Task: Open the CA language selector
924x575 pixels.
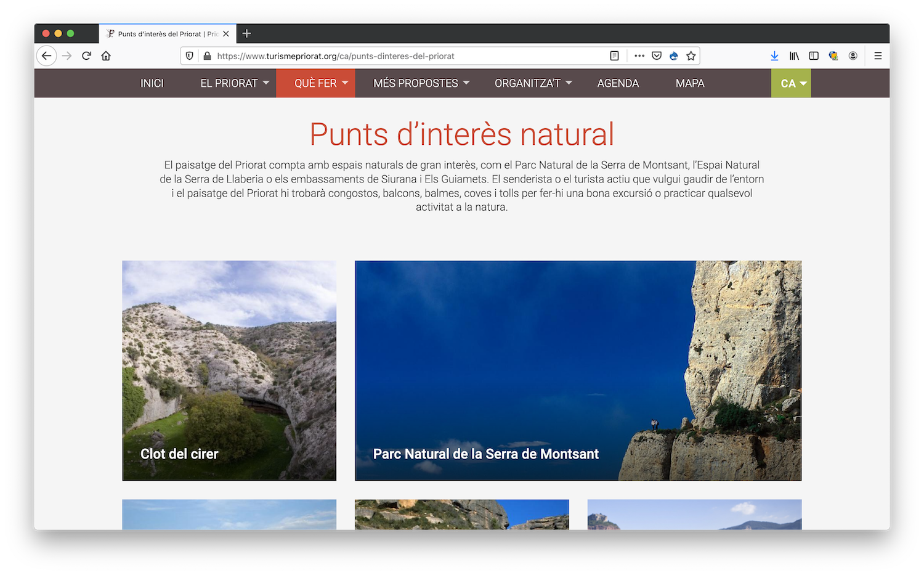Action: (791, 83)
